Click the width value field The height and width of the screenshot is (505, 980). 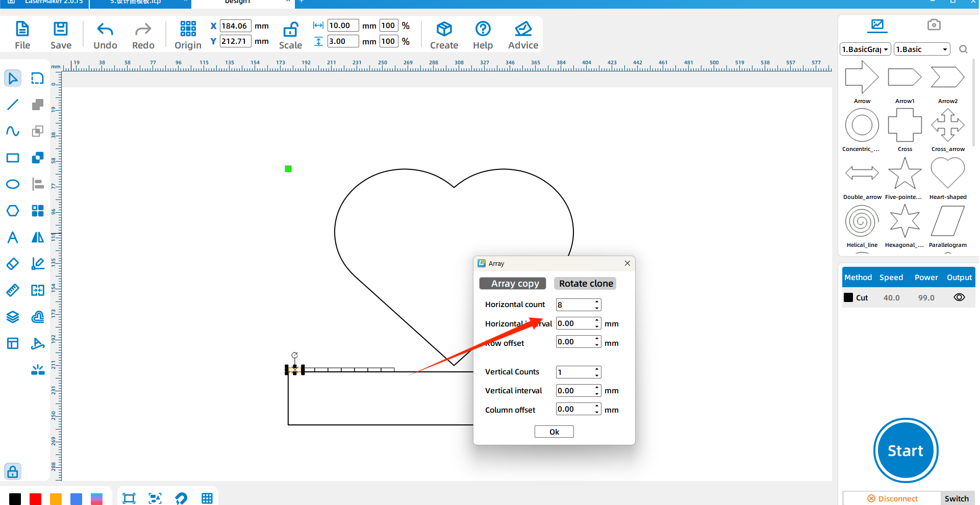pos(343,26)
